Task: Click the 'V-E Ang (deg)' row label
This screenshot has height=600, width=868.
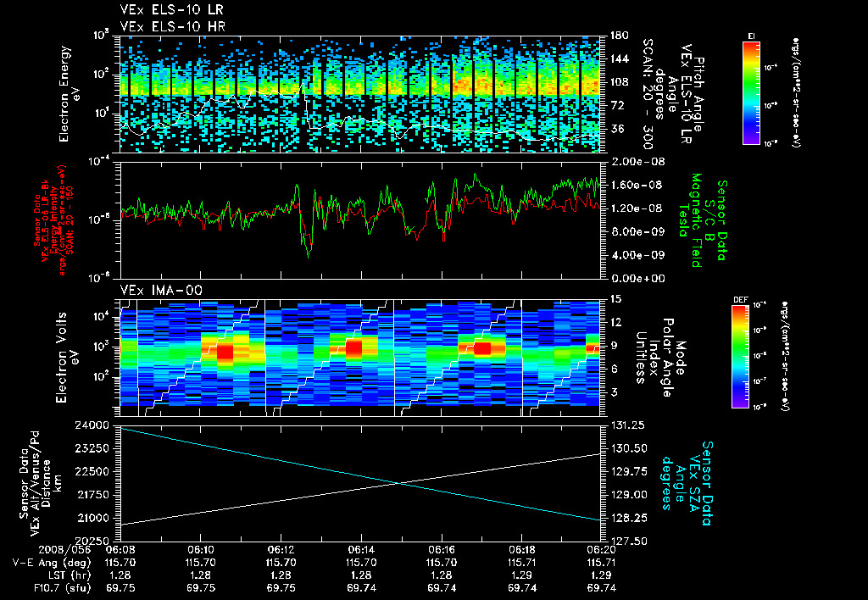Action: pos(51,563)
